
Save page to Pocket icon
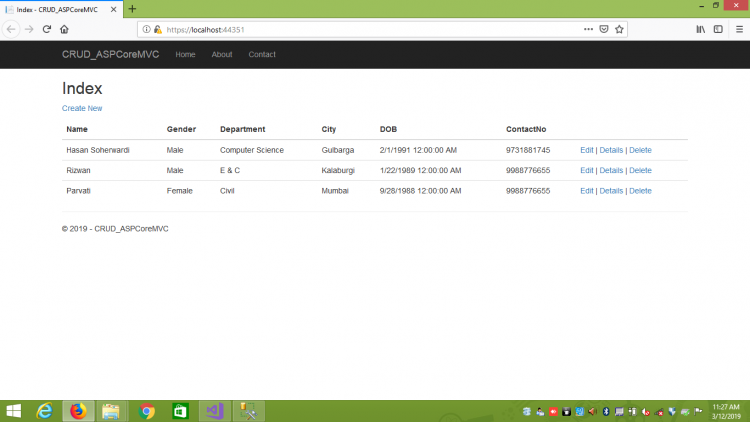coord(604,29)
